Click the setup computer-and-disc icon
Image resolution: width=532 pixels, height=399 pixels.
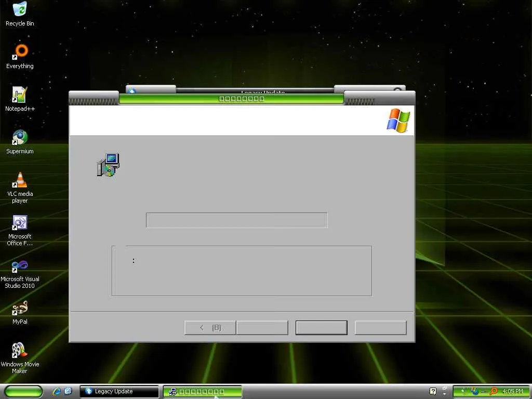click(x=108, y=165)
